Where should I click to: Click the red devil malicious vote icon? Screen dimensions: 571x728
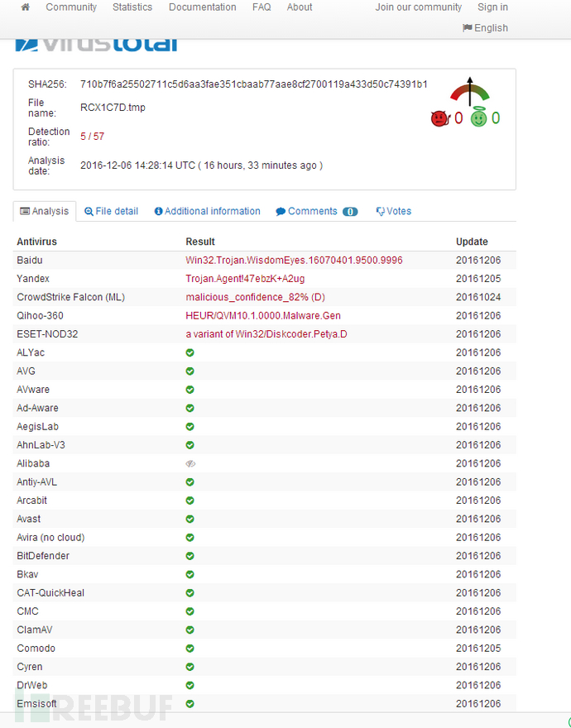coord(439,119)
